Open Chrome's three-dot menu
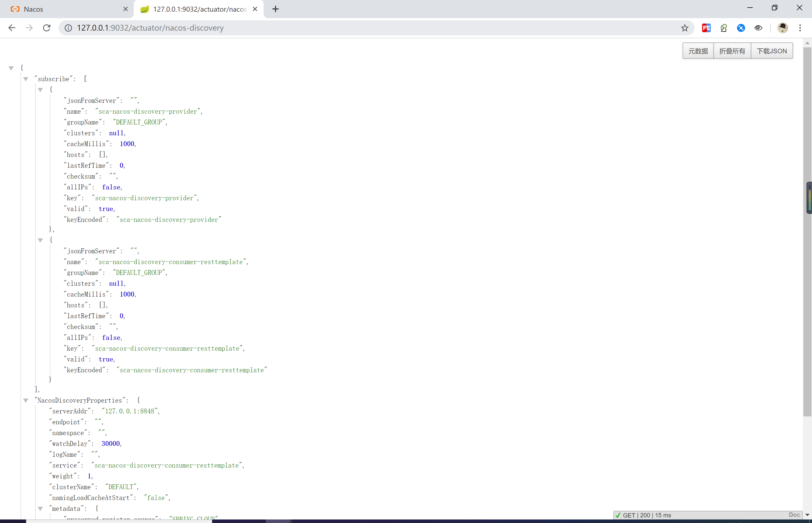The height and width of the screenshot is (523, 812). [x=800, y=28]
